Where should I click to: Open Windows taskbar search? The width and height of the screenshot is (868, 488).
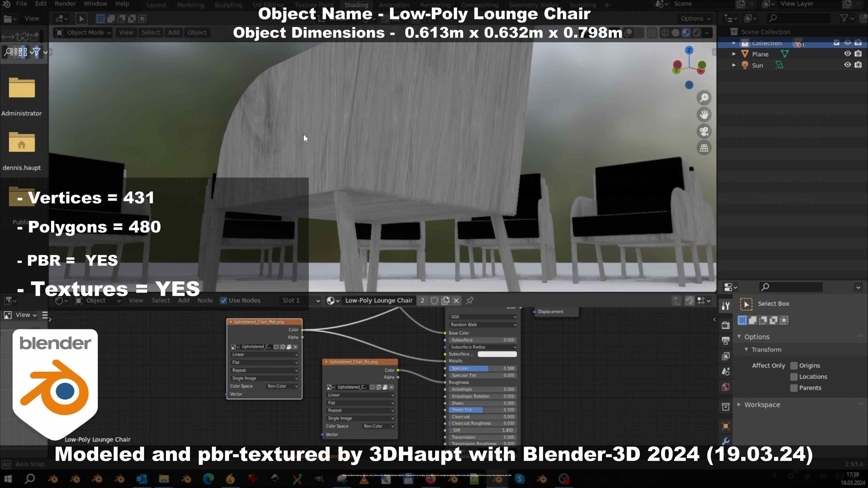pyautogui.click(x=30, y=479)
